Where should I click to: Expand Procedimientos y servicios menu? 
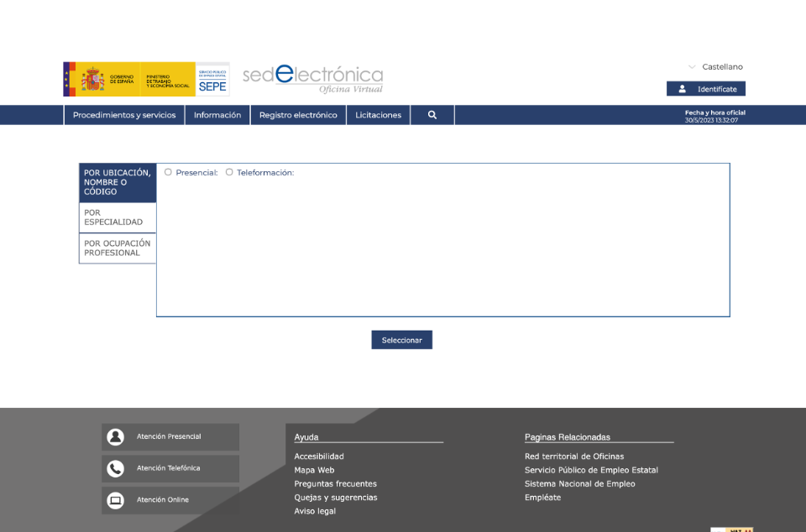(124, 115)
